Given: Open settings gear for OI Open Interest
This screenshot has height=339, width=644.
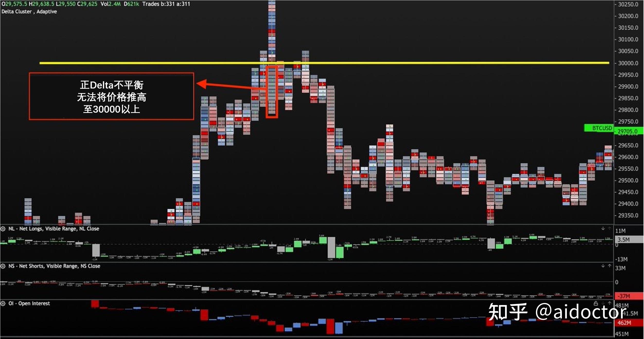Looking at the screenshot, I should click(x=3, y=304).
